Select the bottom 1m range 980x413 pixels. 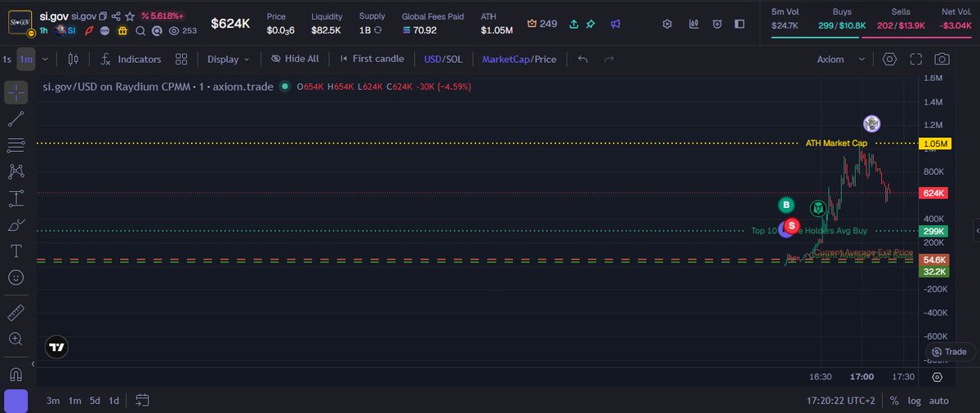pos(74,401)
